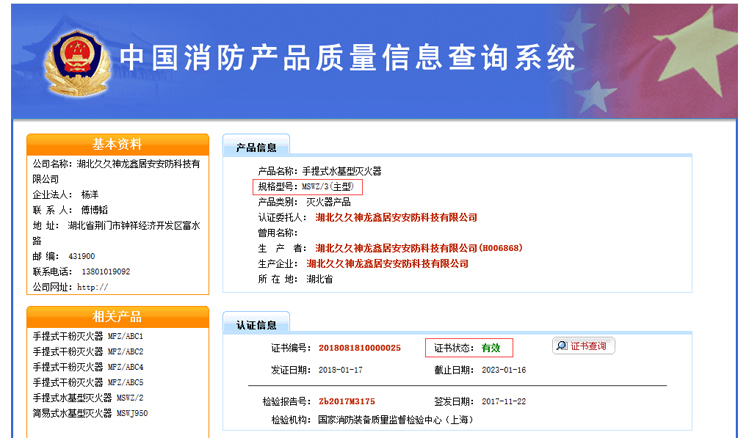Open related product 简易式水基型灭火器 MSWJ950
Image resolution: width=750 pixels, height=446 pixels.
(x=90, y=413)
